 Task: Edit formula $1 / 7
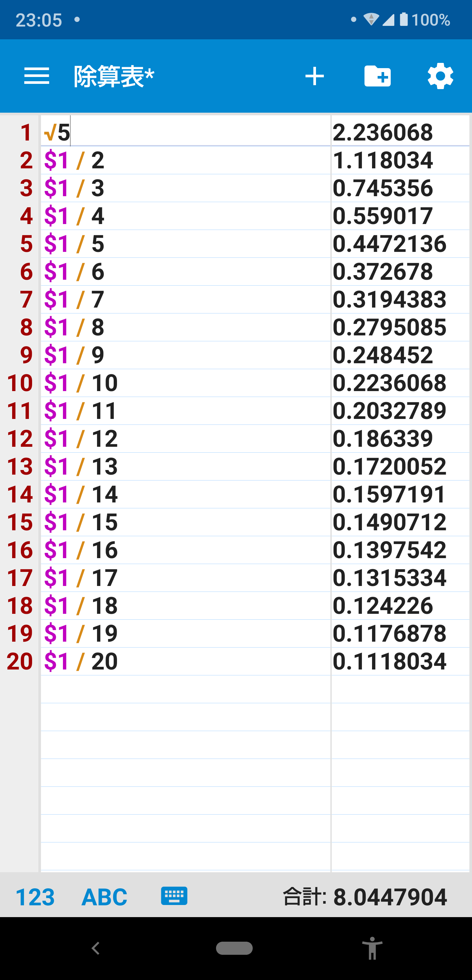[x=186, y=299]
